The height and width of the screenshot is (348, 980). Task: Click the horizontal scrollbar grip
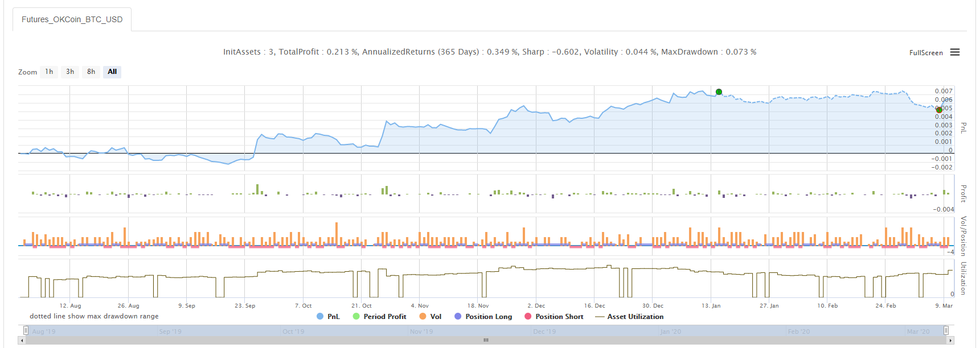486,340
